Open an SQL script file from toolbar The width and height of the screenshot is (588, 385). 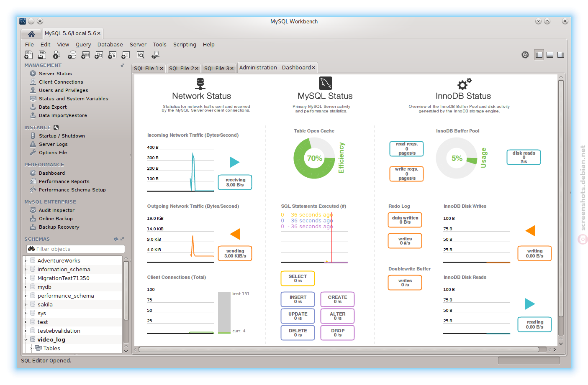[x=42, y=55]
